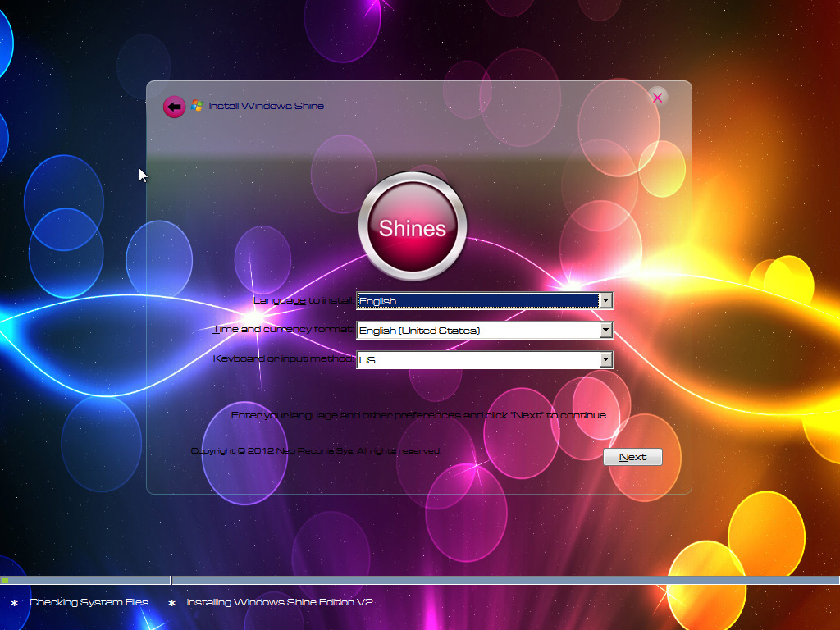Click the Enter your language instruction text
This screenshot has height=630, width=840.
pos(419,415)
